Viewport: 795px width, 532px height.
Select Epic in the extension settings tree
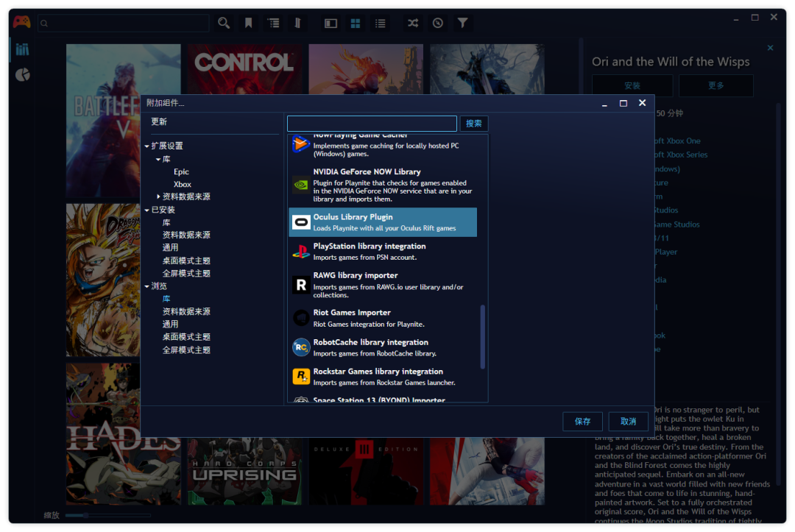tap(181, 171)
